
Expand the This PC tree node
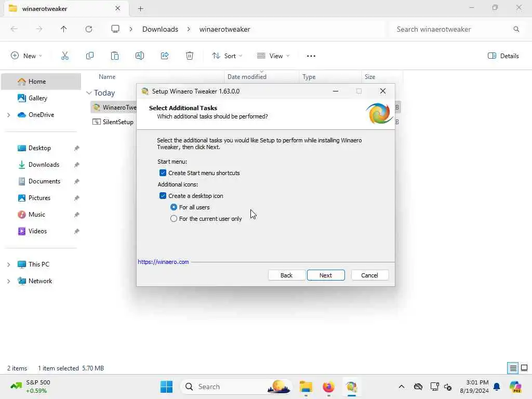[x=9, y=264]
